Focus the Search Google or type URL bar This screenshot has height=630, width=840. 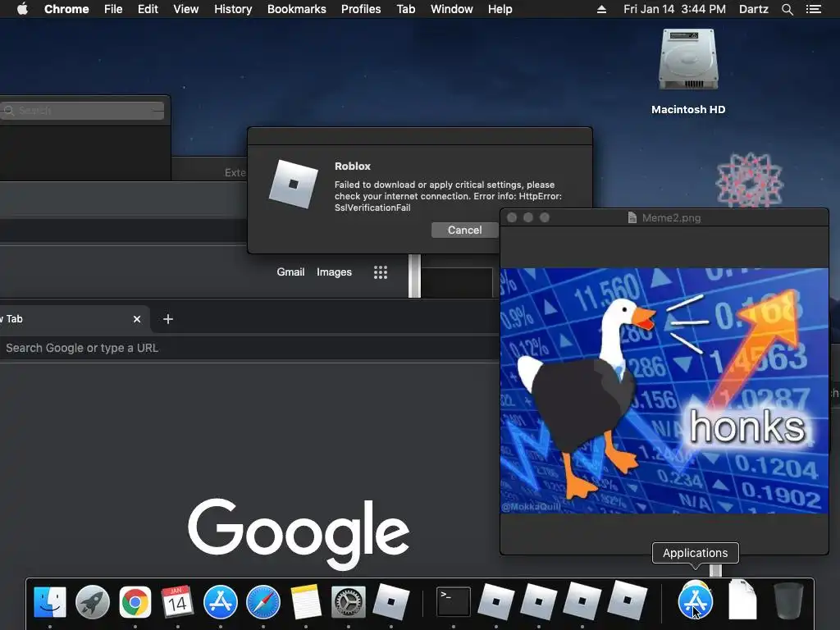pos(249,348)
